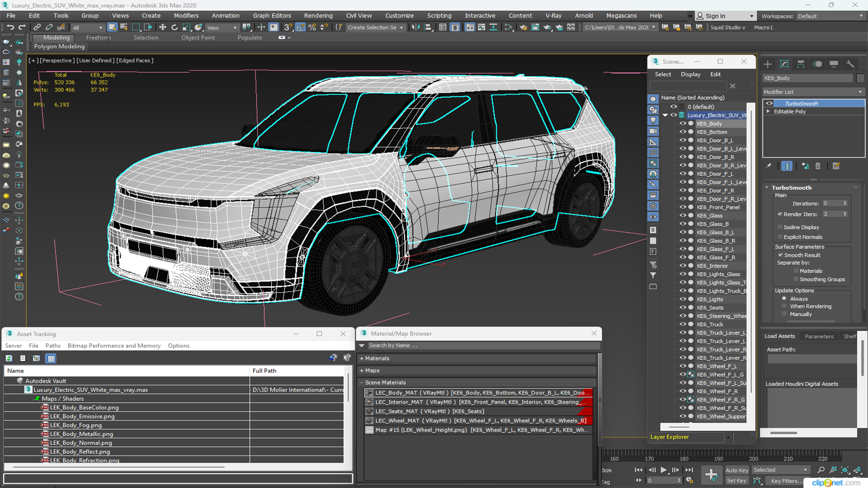Open the Rendered Frame Window icon

535,27
